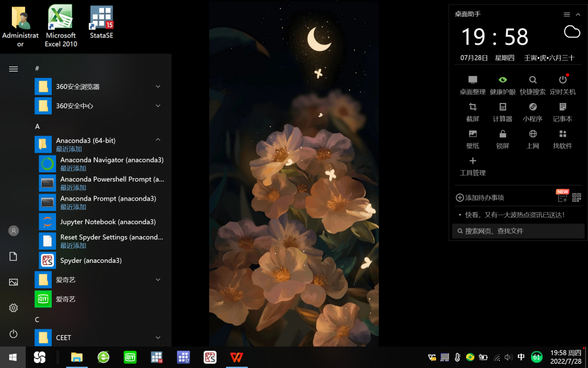Viewport: 588px width, 368px height.
Task: Open battery status tray icon
Action: coord(483,357)
